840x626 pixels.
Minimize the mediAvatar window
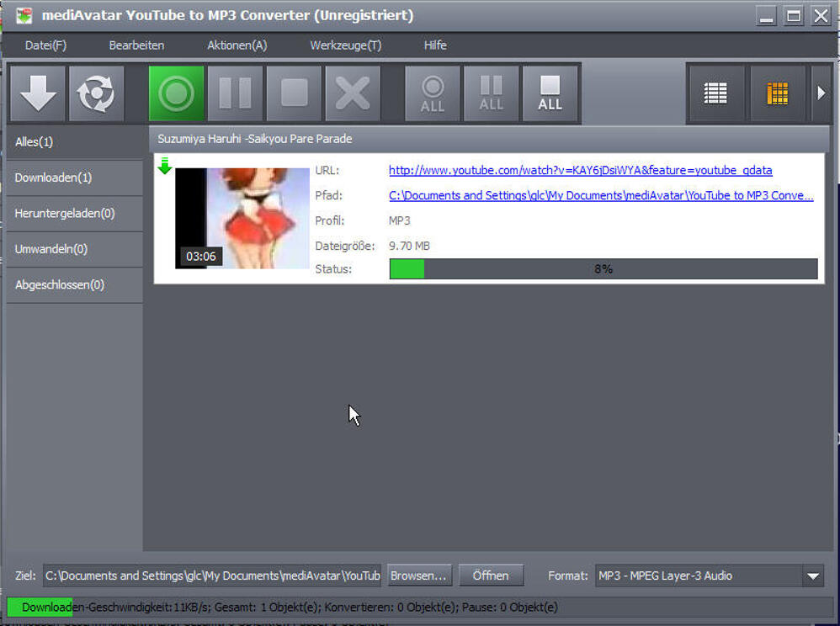pyautogui.click(x=767, y=16)
